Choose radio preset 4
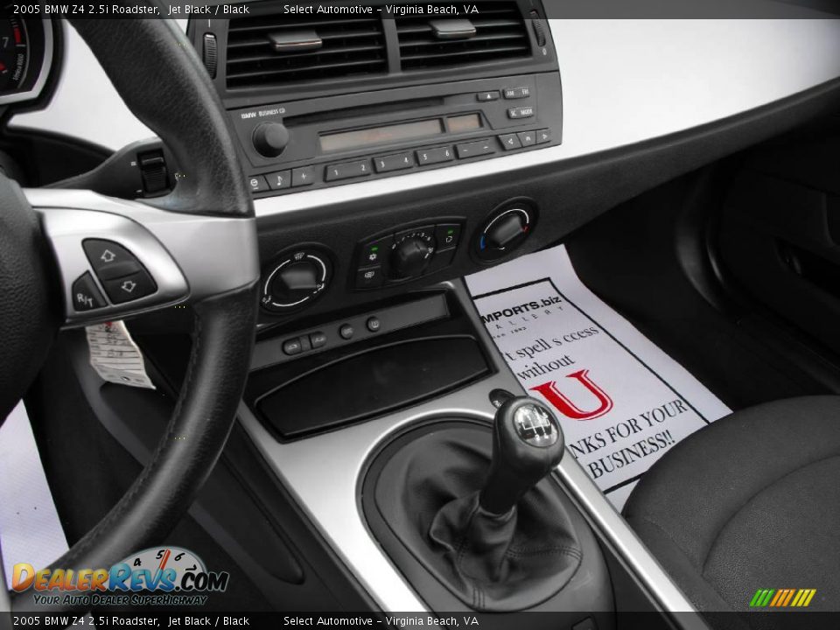The image size is (840, 630). (x=403, y=161)
